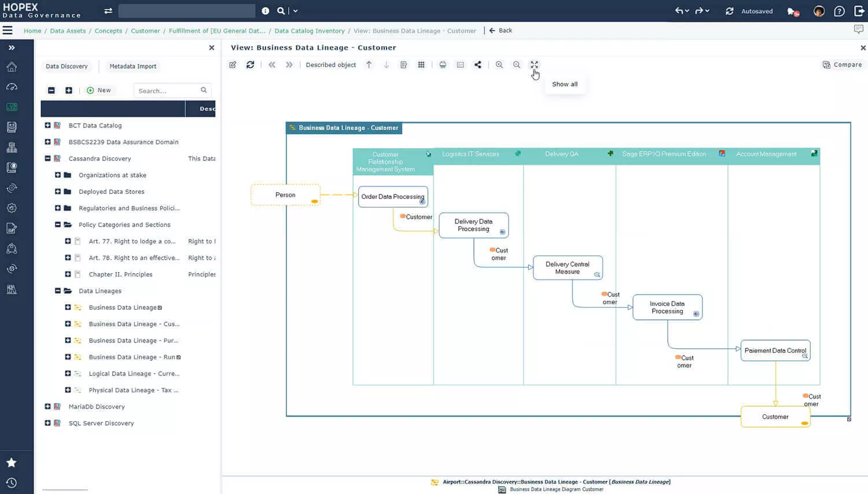Open the help question mark icon
The image size is (868, 494).
(x=839, y=11)
